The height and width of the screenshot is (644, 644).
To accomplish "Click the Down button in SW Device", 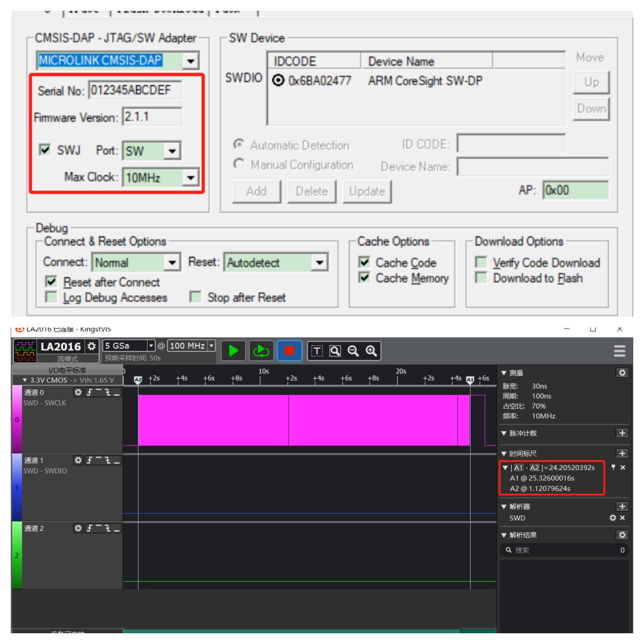I will 591,109.
